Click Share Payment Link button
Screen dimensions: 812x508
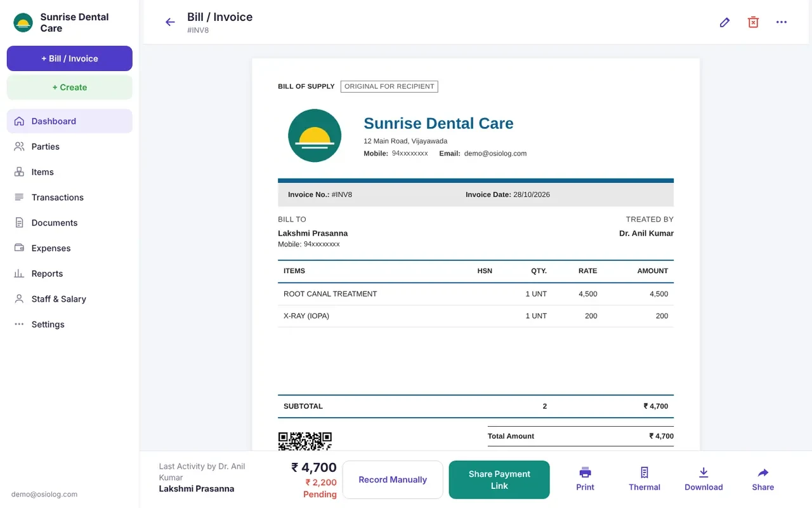tap(499, 479)
